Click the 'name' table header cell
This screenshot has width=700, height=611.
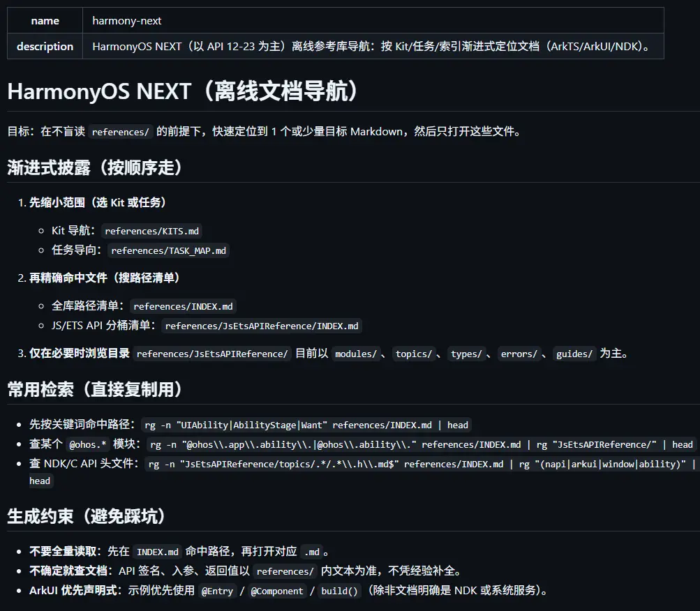tap(45, 20)
